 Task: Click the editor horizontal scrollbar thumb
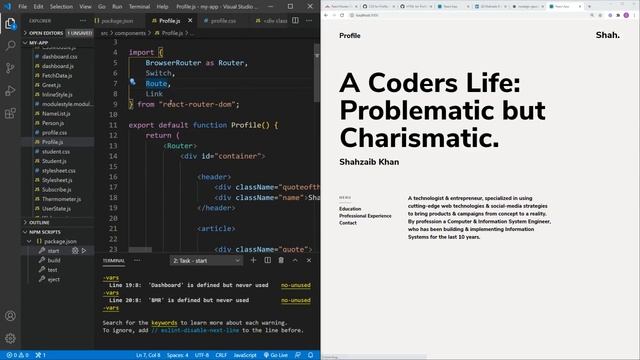pyautogui.click(x=140, y=249)
